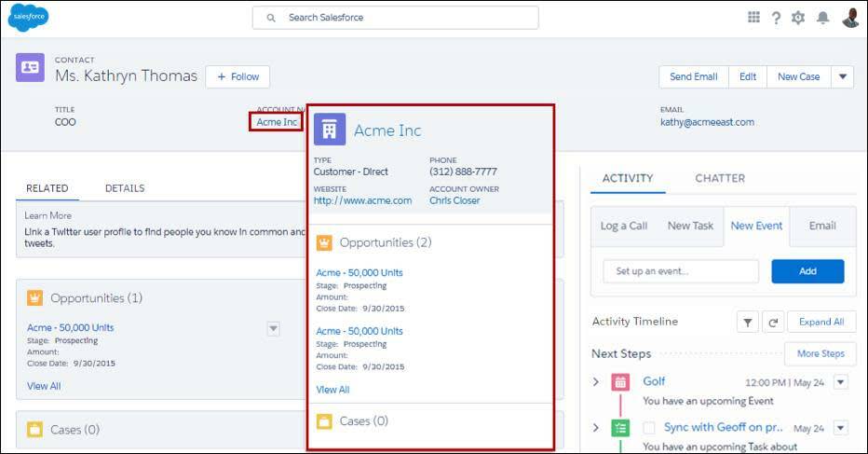Click the Acme Inc account building icon
The width and height of the screenshot is (868, 454).
(x=330, y=130)
